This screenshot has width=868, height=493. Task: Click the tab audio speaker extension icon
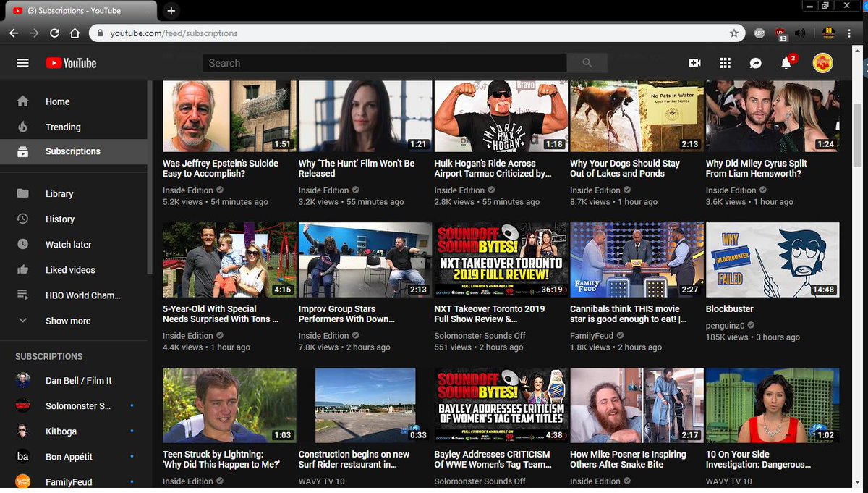click(800, 33)
